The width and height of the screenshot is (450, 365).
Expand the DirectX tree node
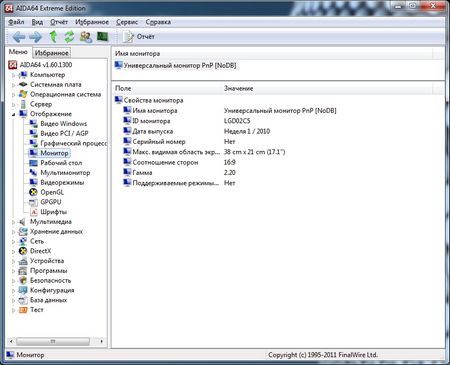[13, 251]
